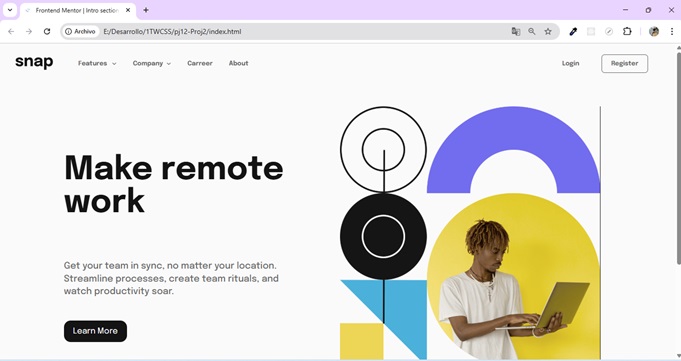Close the Frontend Mentor tab
The width and height of the screenshot is (681, 361).
tap(128, 10)
